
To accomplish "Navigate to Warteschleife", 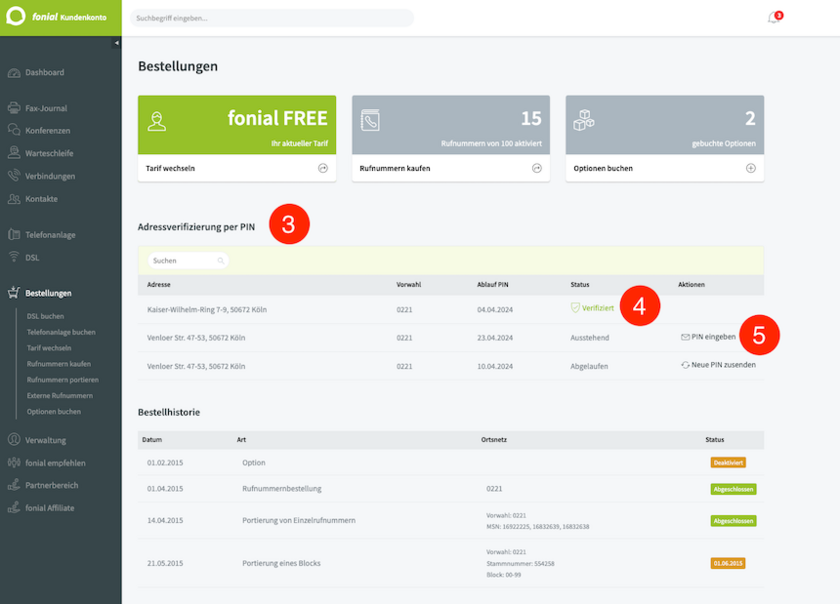I will 49,153.
